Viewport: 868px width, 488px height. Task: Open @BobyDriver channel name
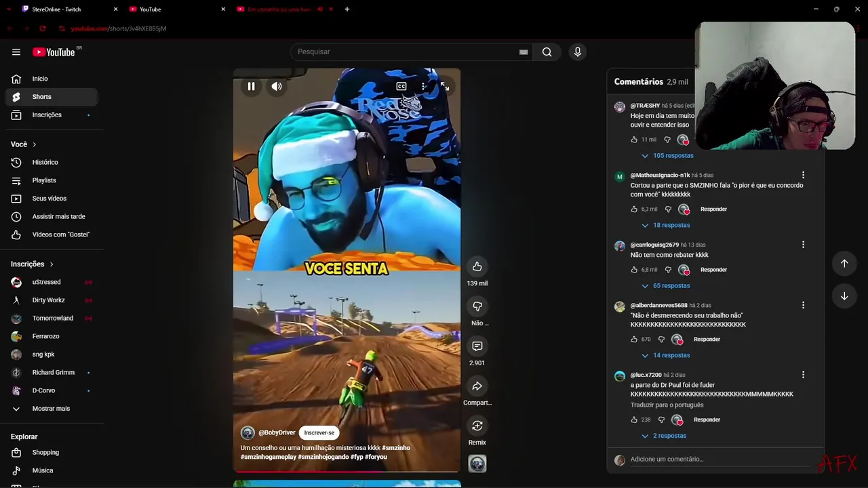tap(277, 432)
